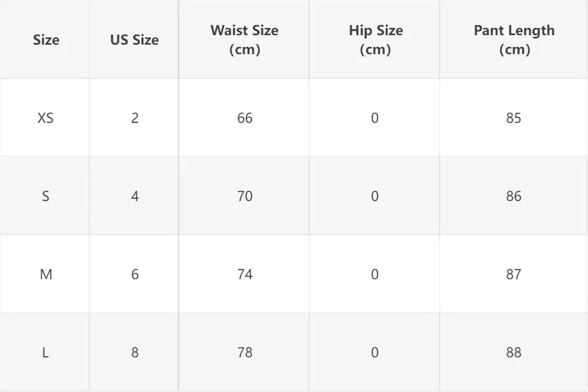Screen dimensions: 588x392
Task: Click pant length value 88
Action: [x=514, y=353]
